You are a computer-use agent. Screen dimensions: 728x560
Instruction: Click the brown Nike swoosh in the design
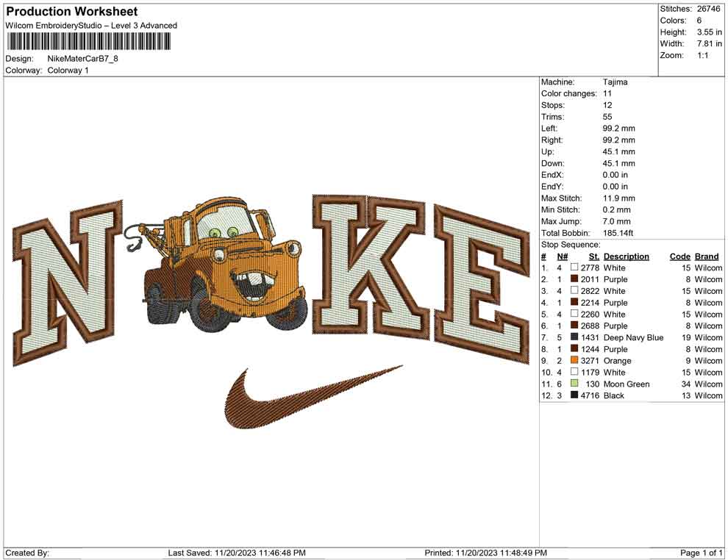[313, 397]
